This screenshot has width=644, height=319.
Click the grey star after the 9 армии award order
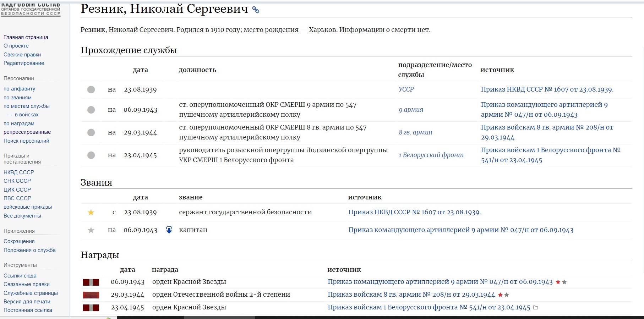[564, 282]
